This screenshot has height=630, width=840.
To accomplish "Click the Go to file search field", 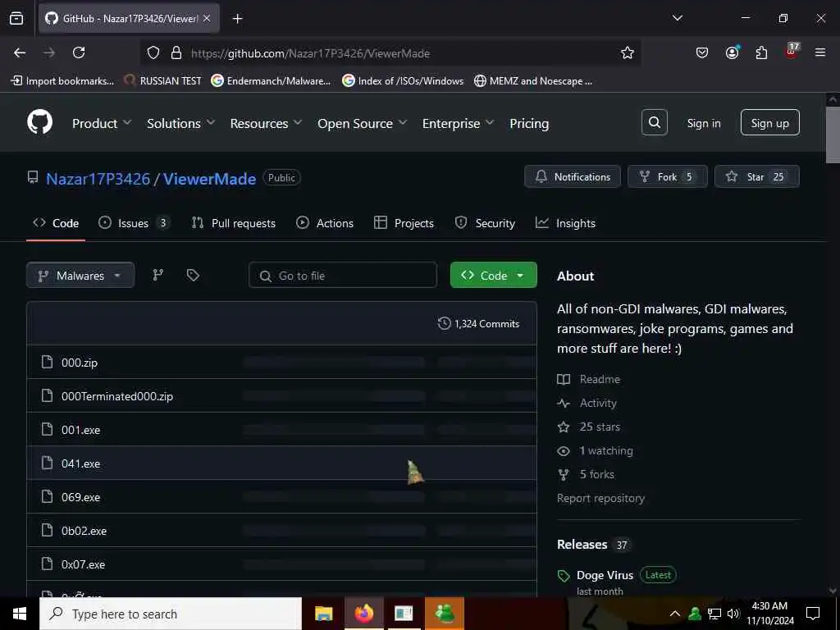I will pyautogui.click(x=343, y=276).
